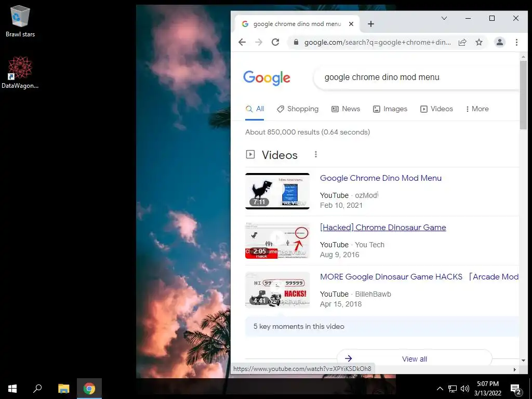532x399 pixels.
Task: Click the forward navigation arrow
Action: [259, 42]
